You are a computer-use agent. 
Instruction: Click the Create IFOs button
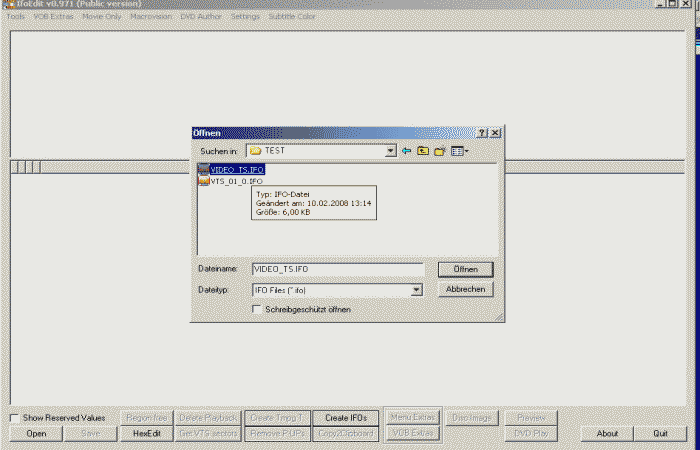click(346, 418)
